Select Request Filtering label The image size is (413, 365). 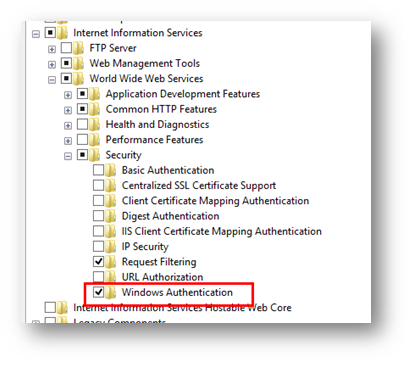pyautogui.click(x=159, y=262)
